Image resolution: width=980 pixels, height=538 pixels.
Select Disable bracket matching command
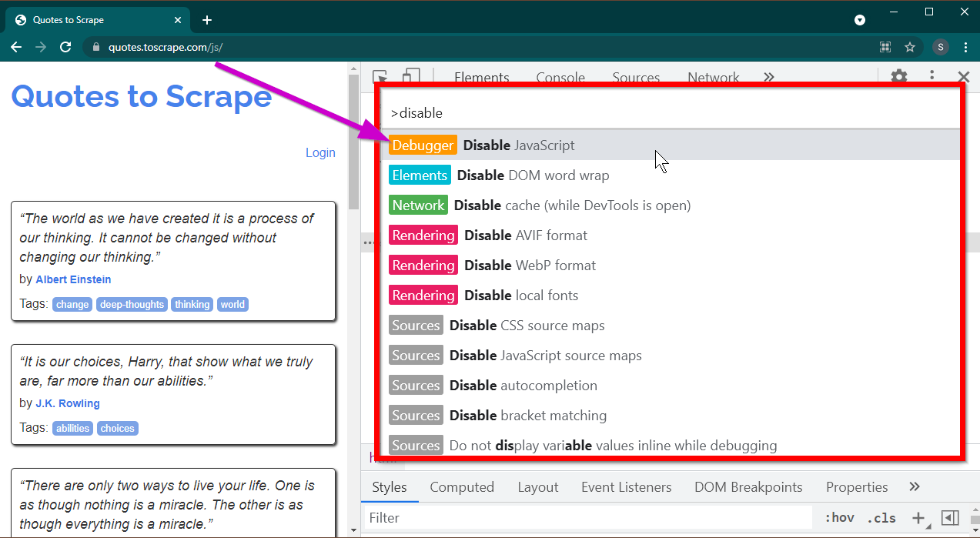671,416
